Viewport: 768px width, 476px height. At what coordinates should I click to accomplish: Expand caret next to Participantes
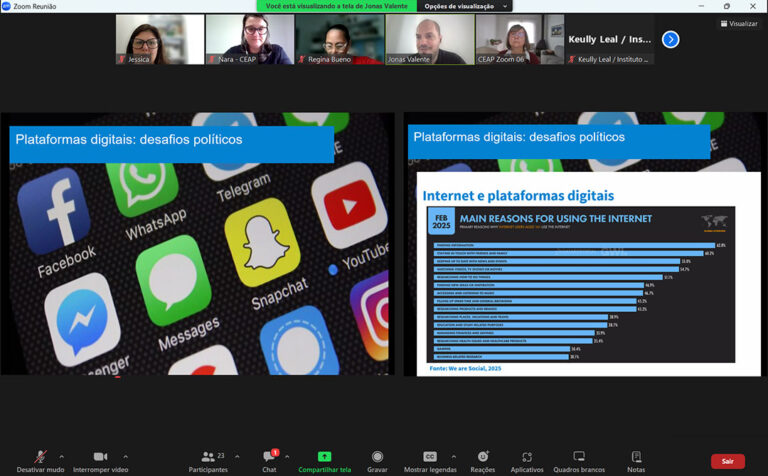coord(237,456)
